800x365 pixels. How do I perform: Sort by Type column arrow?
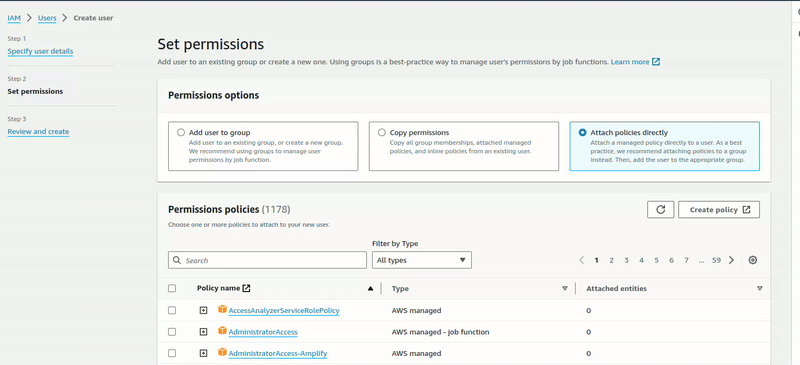click(564, 288)
